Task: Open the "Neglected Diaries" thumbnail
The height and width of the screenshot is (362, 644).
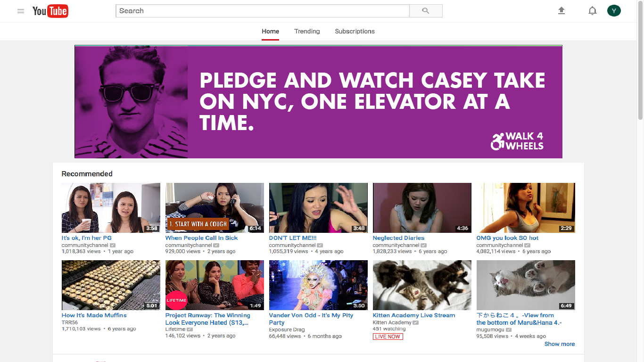Action: click(422, 208)
